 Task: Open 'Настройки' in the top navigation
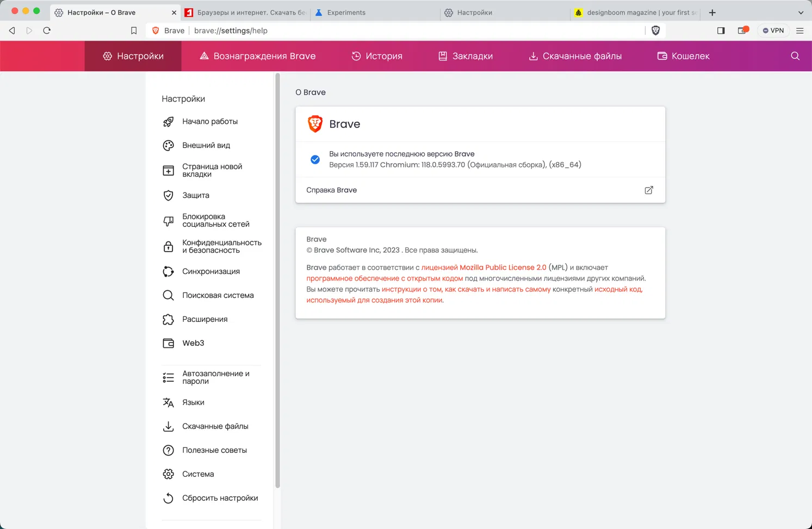click(133, 56)
